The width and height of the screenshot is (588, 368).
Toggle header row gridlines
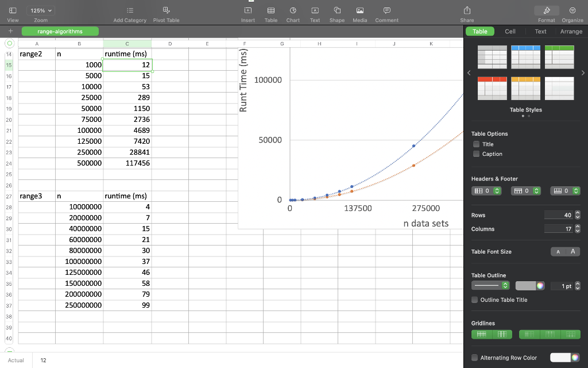click(550, 334)
